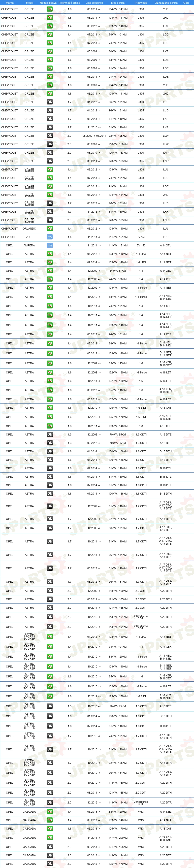Click the petrol icon in the Cruze 83kW / 113KM row

click(50, 60)
